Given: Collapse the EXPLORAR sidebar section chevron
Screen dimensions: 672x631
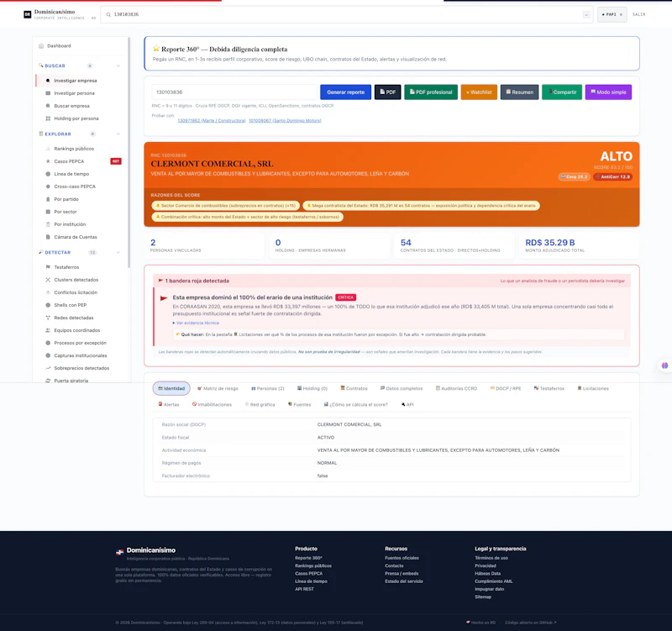Looking at the screenshot, I should (118, 134).
